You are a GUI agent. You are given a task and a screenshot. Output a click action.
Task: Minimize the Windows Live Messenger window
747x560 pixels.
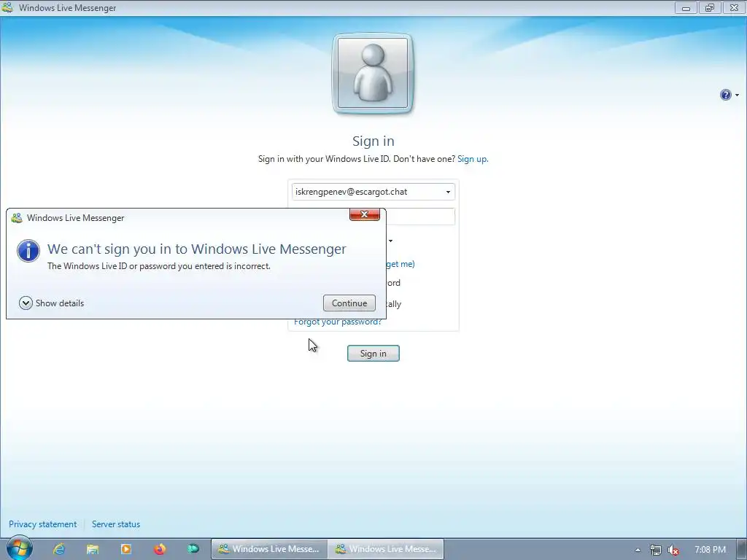686,7
